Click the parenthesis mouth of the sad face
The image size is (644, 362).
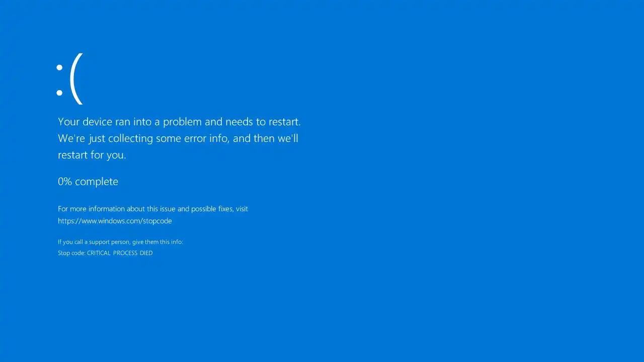point(76,78)
